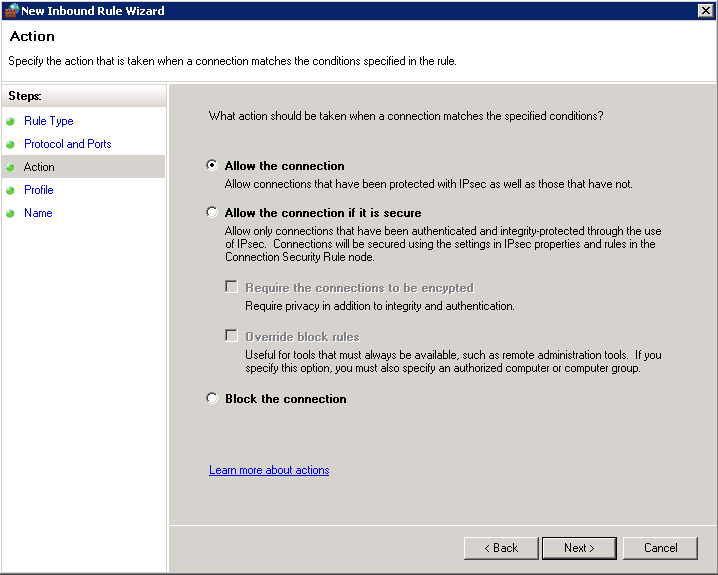Click Next to continue wizard
This screenshot has width=718, height=575.
coord(579,548)
